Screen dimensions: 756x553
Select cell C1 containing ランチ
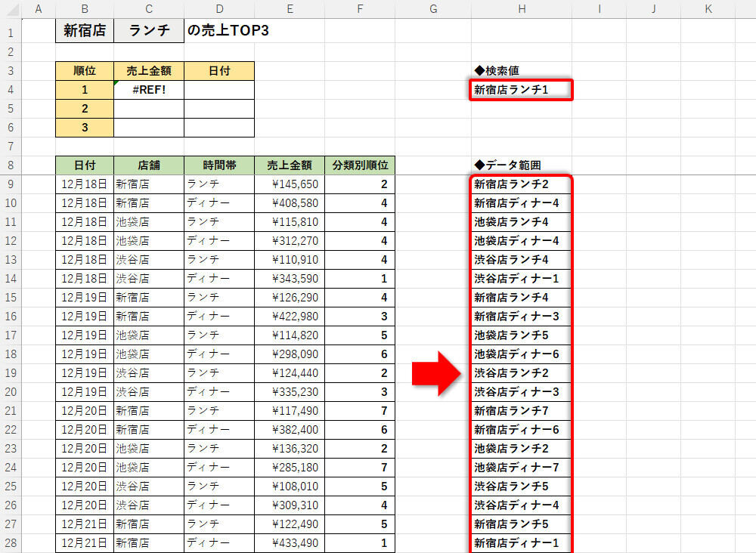tap(149, 30)
